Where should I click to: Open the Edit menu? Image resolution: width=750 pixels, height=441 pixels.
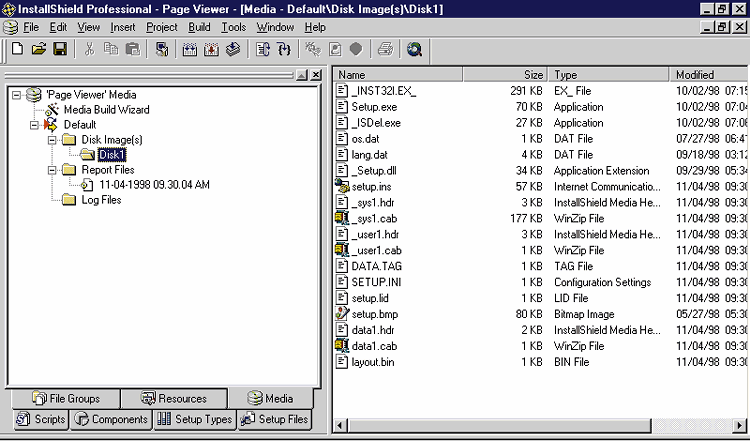58,27
